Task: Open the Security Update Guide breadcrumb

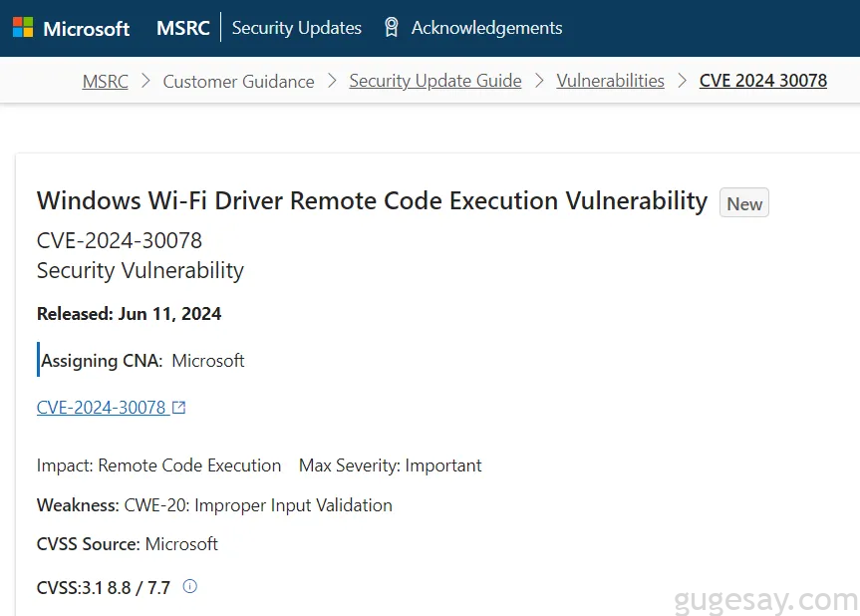Action: 435,81
